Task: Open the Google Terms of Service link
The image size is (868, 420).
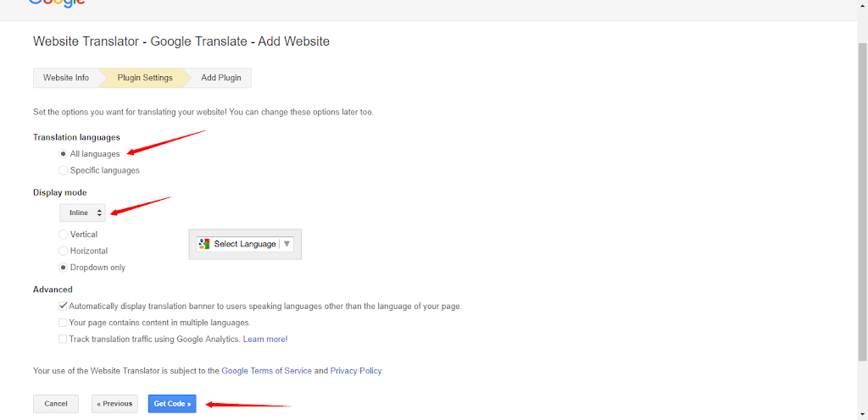Action: point(266,371)
